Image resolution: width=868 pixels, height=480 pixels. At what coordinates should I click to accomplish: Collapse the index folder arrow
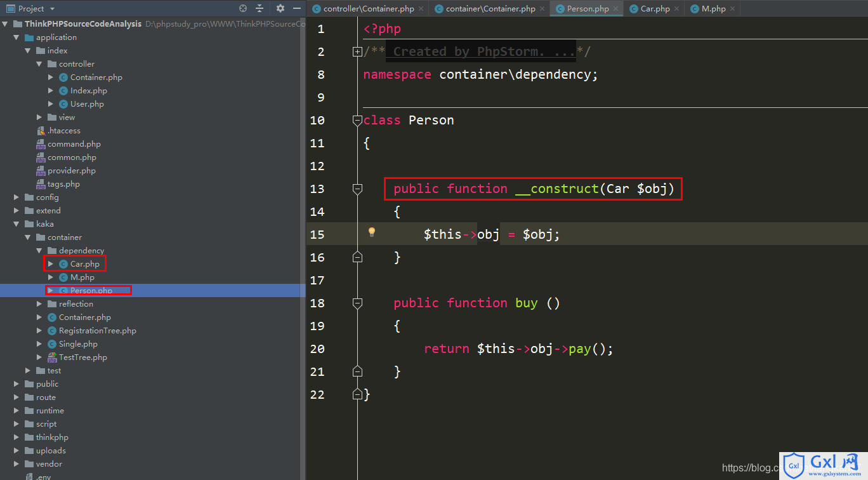click(x=28, y=51)
